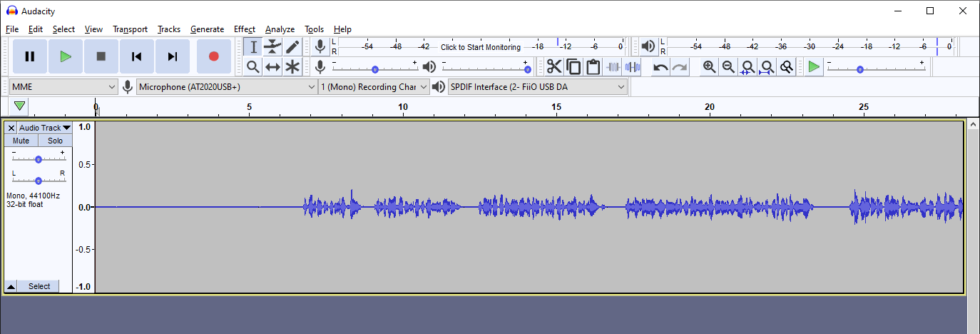Image resolution: width=980 pixels, height=334 pixels.
Task: Paste audio with the clipboard icon
Action: [593, 67]
